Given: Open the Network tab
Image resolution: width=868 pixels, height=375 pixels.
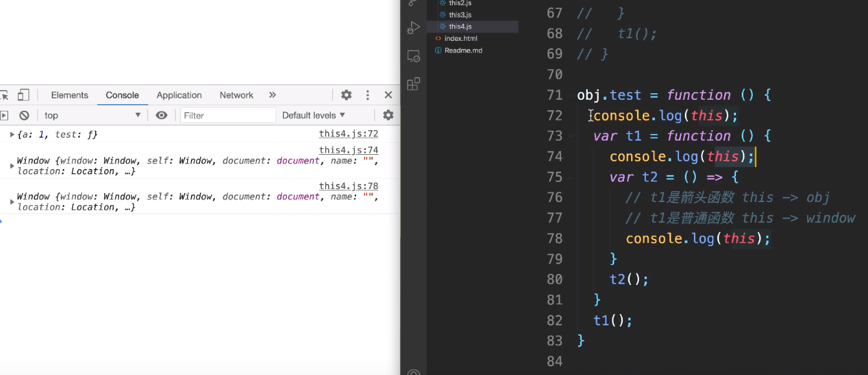Looking at the screenshot, I should [236, 95].
